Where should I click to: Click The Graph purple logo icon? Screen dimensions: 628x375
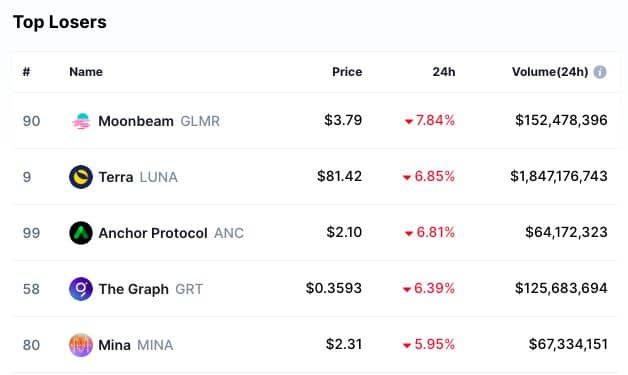coord(81,289)
